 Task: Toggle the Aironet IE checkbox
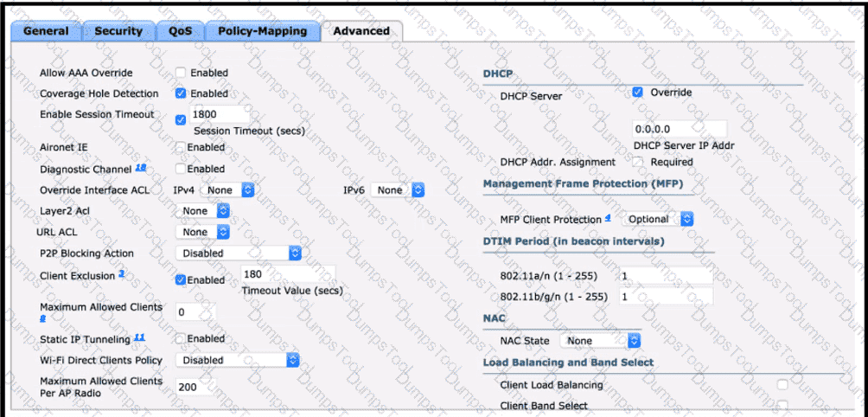click(x=181, y=148)
